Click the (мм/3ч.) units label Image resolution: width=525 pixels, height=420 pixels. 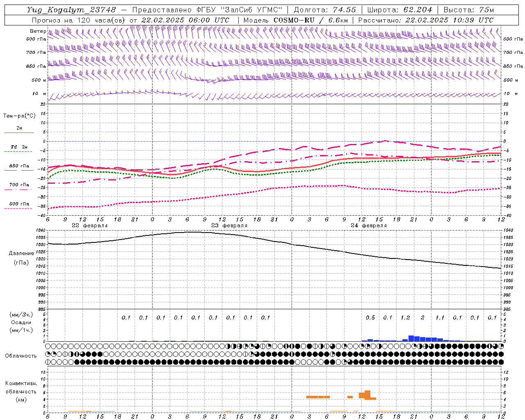(21, 315)
